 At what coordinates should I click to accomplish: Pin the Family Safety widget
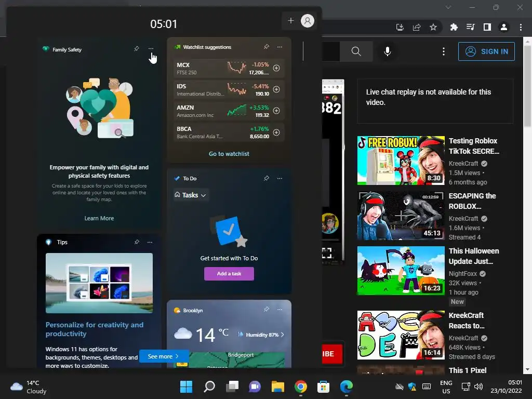(137, 49)
